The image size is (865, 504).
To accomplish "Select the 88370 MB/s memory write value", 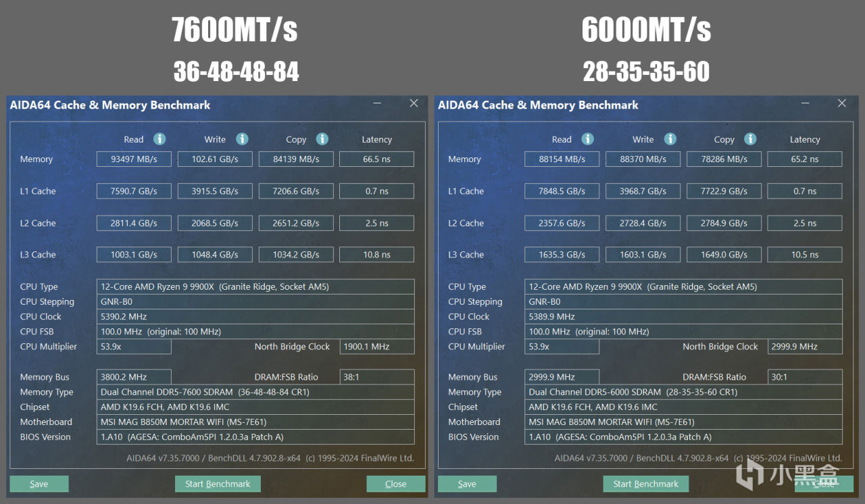I will pyautogui.click(x=643, y=159).
